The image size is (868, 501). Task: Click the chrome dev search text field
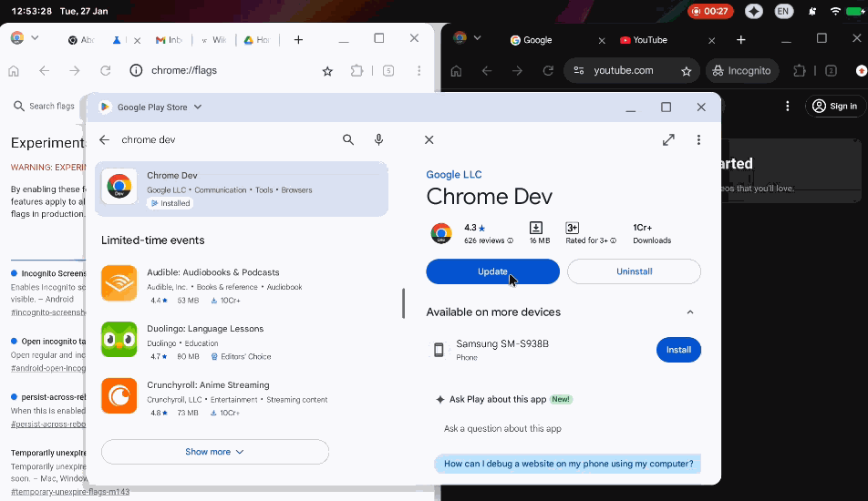[x=227, y=140]
